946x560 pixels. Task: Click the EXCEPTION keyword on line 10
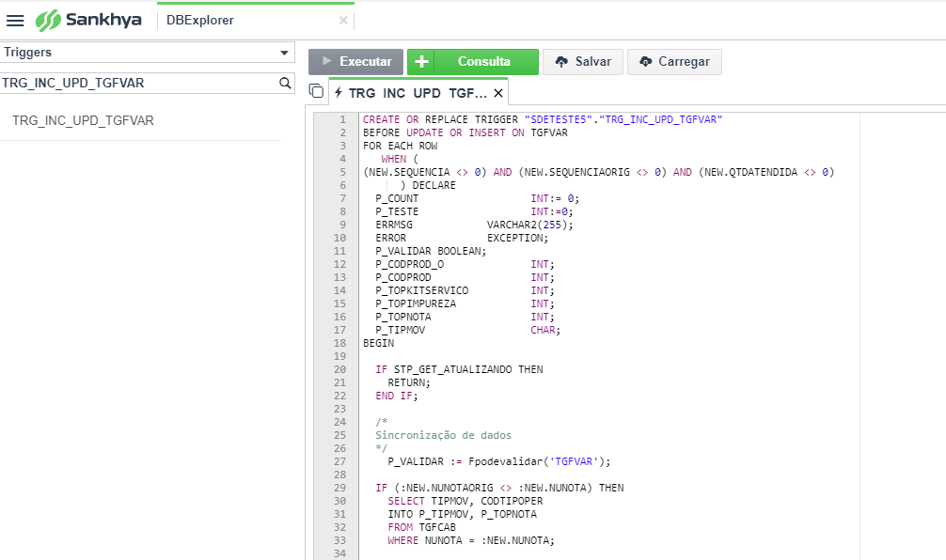[514, 238]
